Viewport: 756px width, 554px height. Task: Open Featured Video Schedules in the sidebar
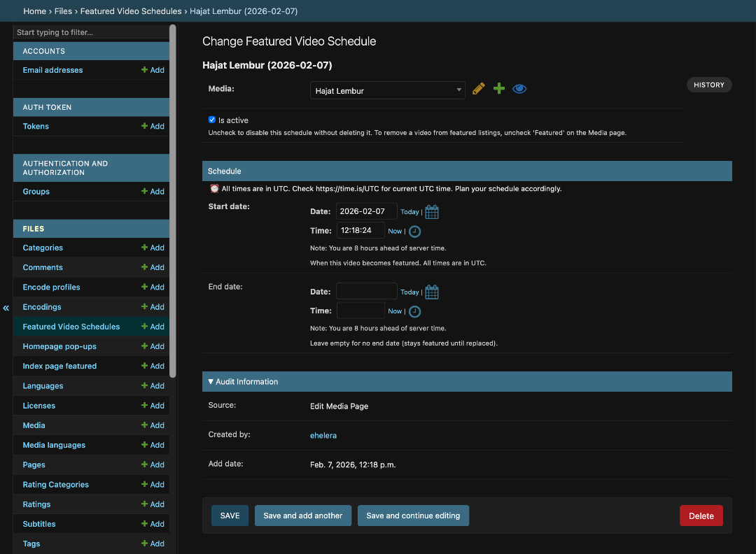(x=71, y=327)
